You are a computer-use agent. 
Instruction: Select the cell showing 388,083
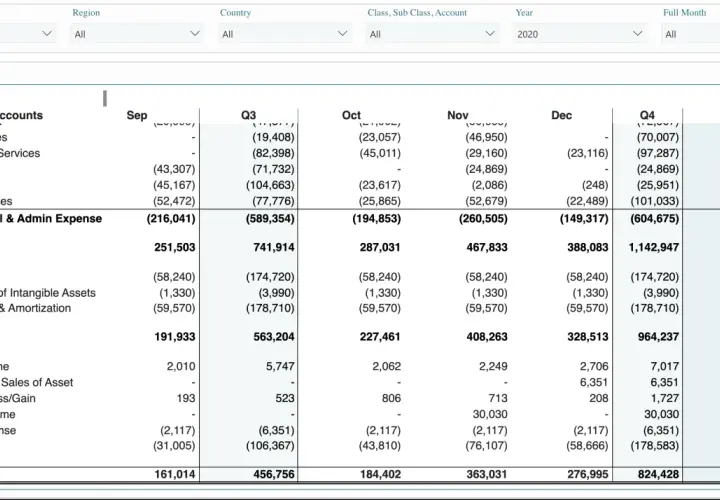[x=588, y=247]
